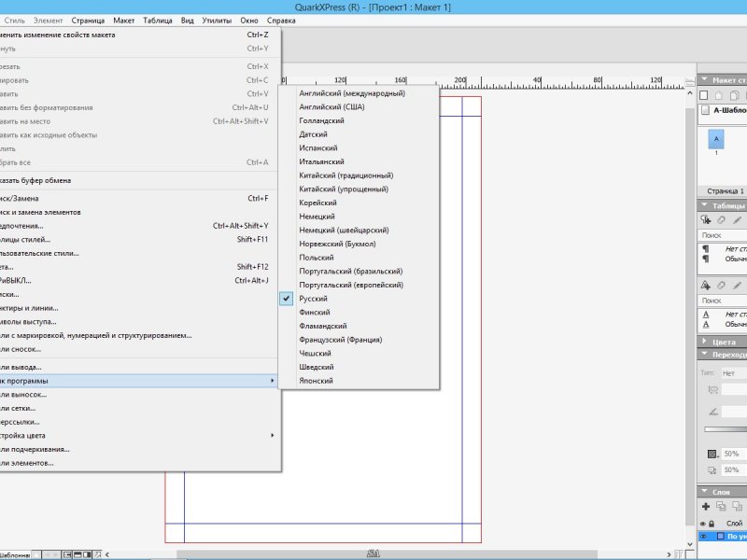Click vertical scrollbar down arrow
This screenshot has height=560, width=747.
tap(690, 544)
